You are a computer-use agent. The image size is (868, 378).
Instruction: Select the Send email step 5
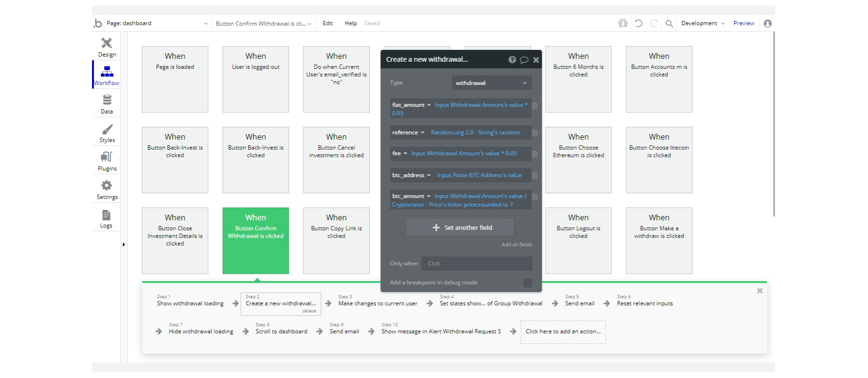[580, 303]
